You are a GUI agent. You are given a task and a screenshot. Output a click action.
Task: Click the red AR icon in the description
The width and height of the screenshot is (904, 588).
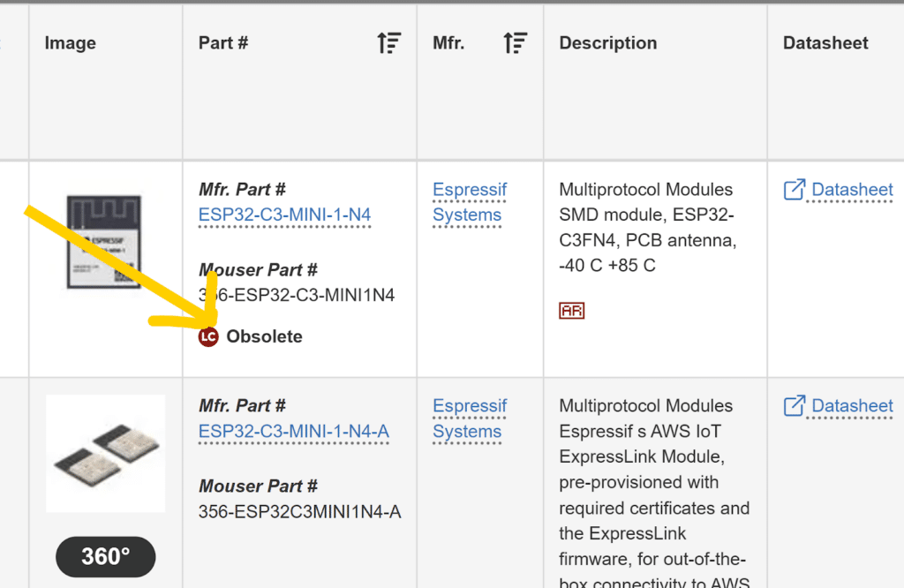coord(571,311)
